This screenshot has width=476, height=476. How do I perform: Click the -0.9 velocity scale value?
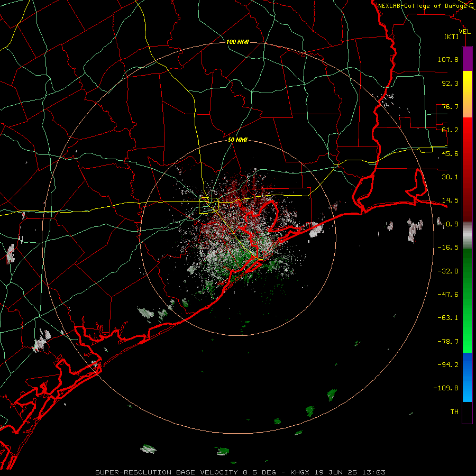pos(450,224)
